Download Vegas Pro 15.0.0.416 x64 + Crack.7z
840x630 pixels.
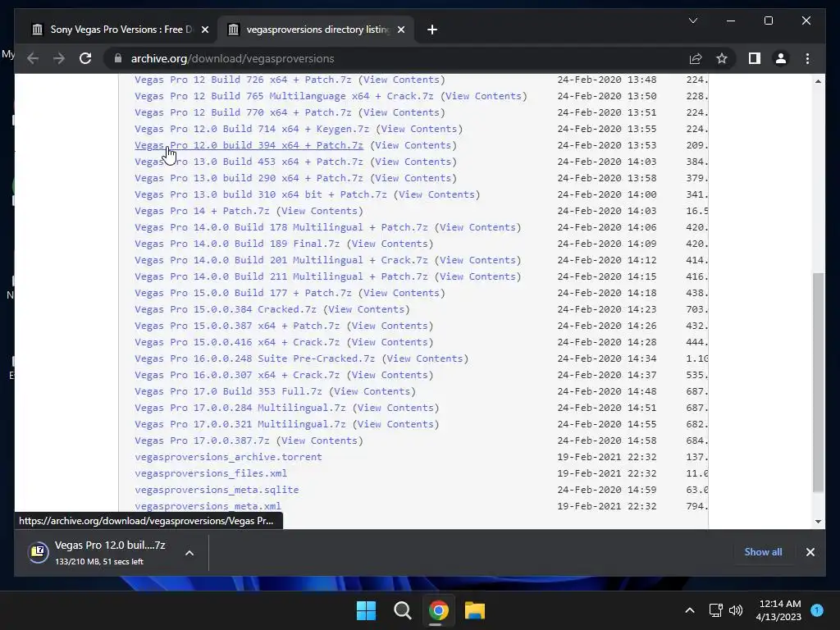[x=237, y=342]
